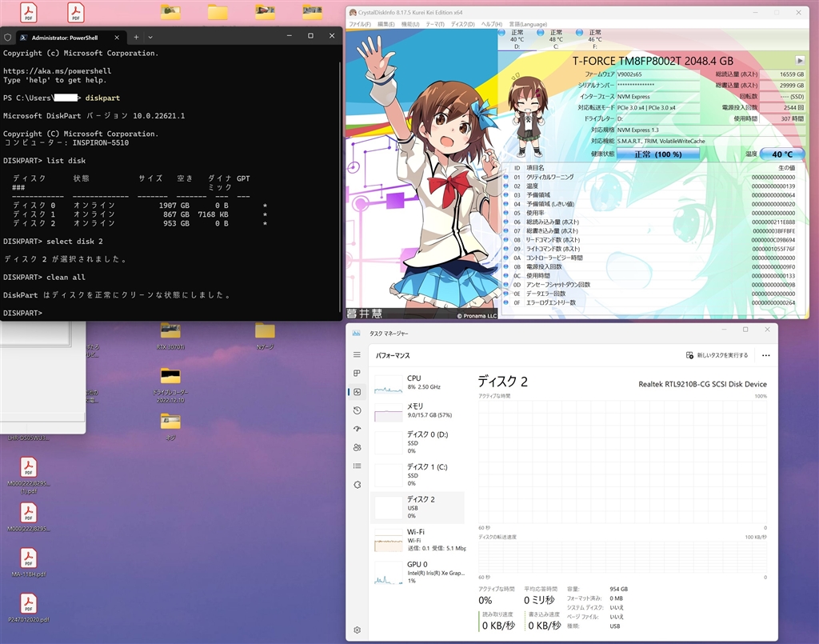Open the テーマ(T) menu in CrystalDiskInfo

point(434,24)
